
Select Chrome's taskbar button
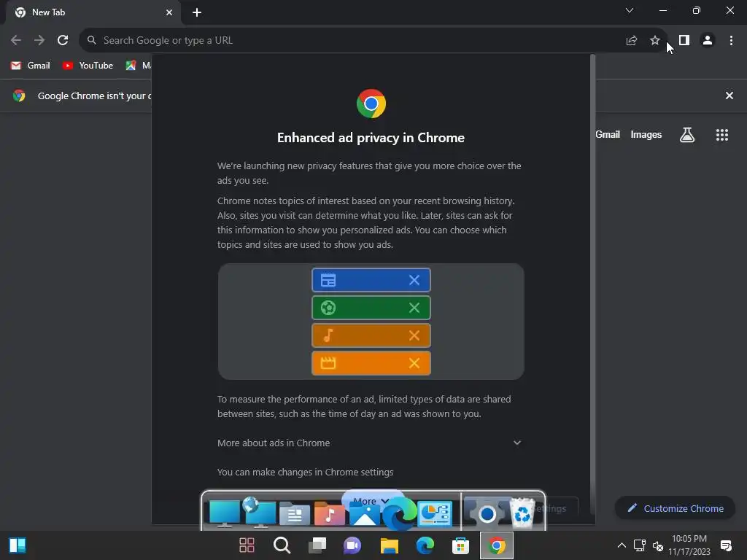(x=496, y=545)
